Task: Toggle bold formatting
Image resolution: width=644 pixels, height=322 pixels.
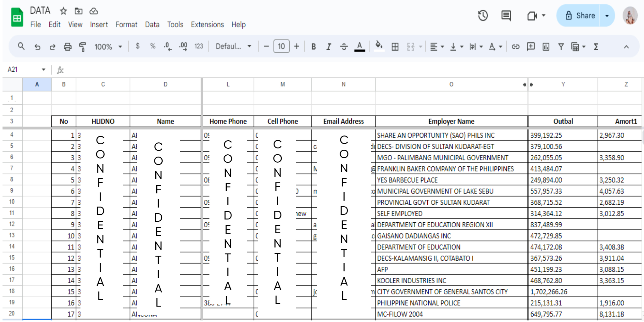Action: tap(314, 47)
